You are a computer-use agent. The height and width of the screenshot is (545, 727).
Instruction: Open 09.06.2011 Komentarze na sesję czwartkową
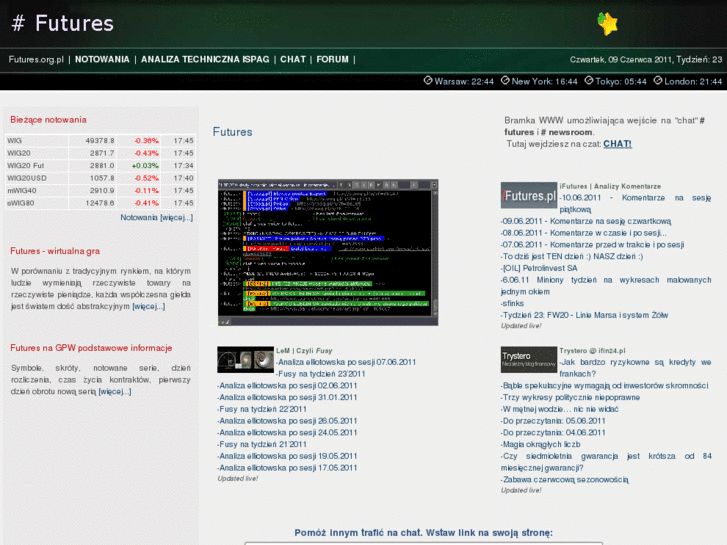click(586, 221)
